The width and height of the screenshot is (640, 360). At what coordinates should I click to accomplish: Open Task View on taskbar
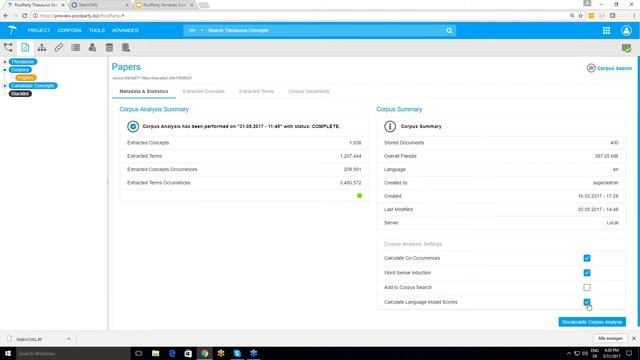(139, 353)
